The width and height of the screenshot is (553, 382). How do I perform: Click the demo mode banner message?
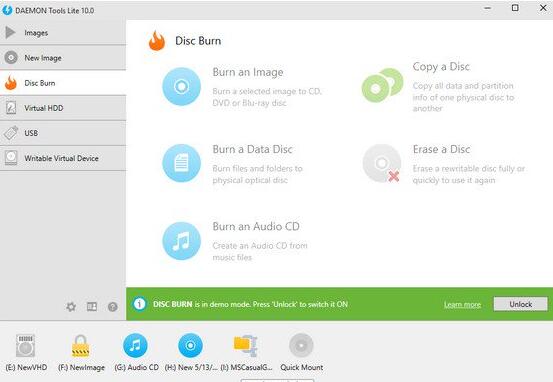click(250, 304)
